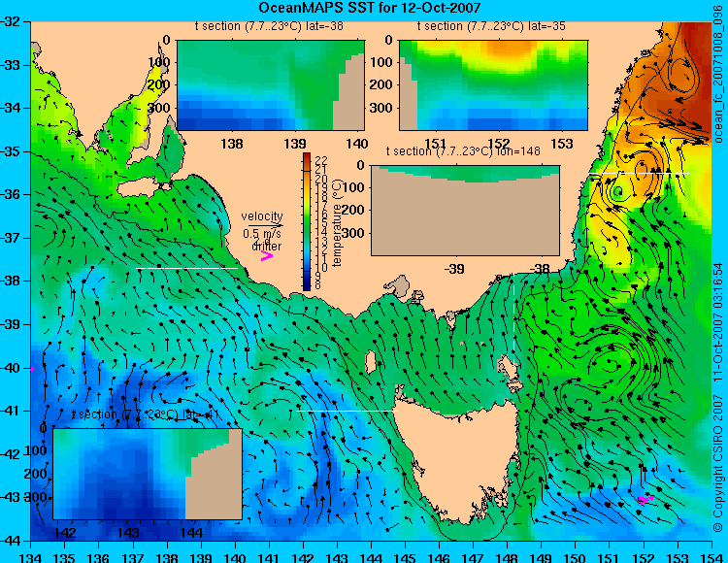Screen dimensions: 728x563
Task: Click the '141' label on bottom longitude axis
Action: [269, 557]
